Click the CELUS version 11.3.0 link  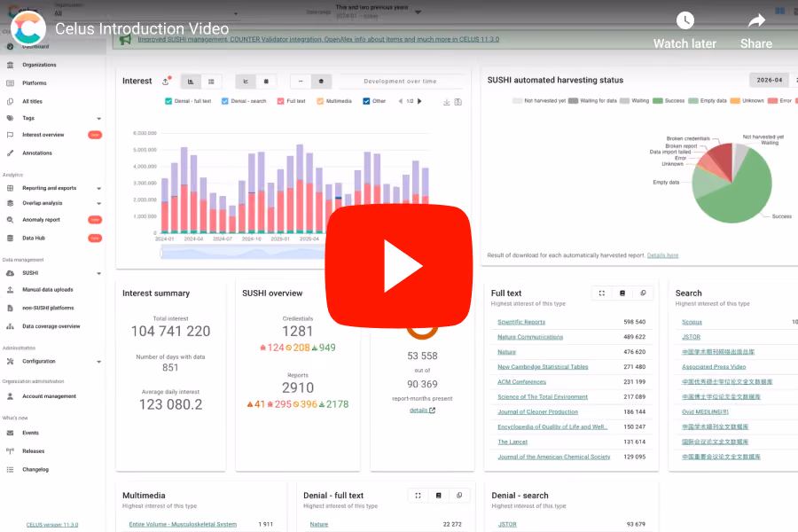pyautogui.click(x=52, y=524)
